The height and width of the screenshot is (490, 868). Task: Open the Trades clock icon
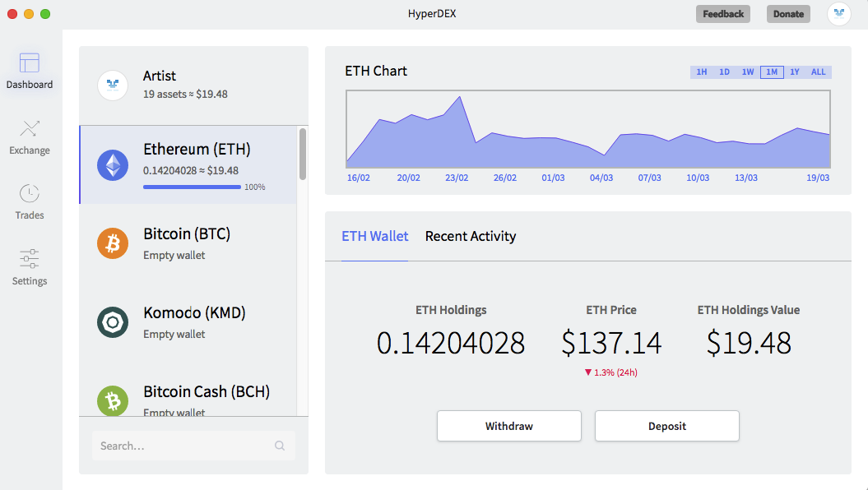[x=30, y=193]
